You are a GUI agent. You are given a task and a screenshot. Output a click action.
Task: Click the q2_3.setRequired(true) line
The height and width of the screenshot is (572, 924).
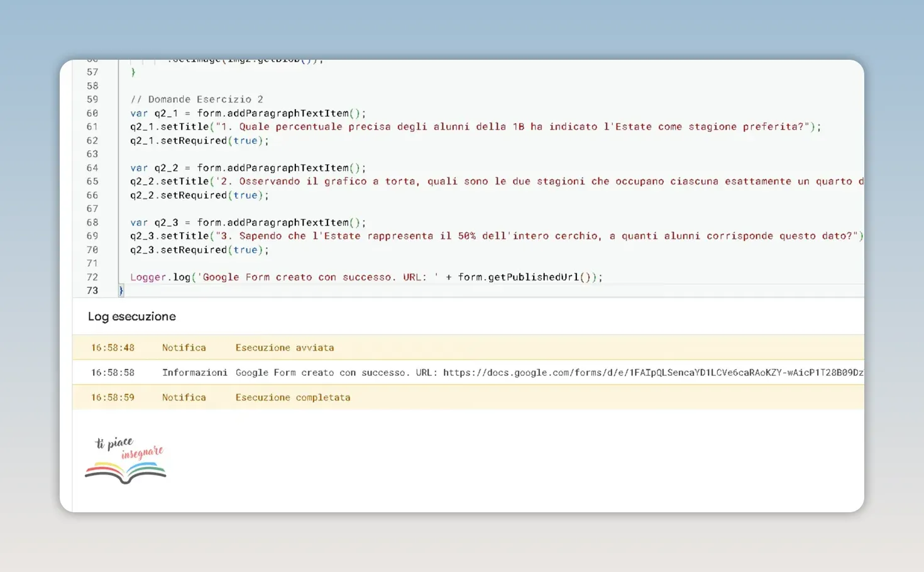(200, 250)
